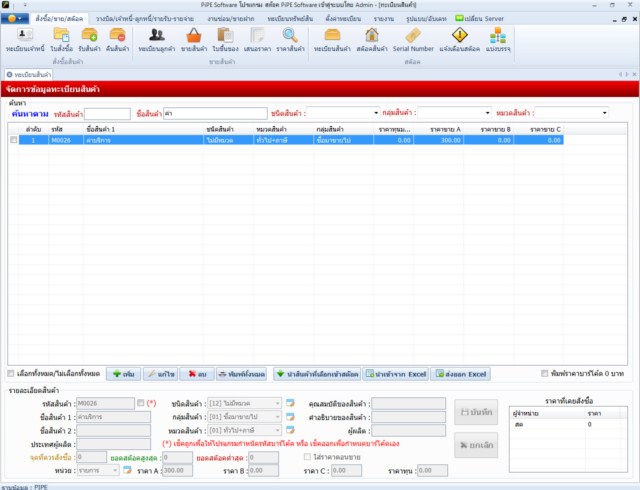Toggle print barcode price 0 baht checkbox

[x=544, y=373]
